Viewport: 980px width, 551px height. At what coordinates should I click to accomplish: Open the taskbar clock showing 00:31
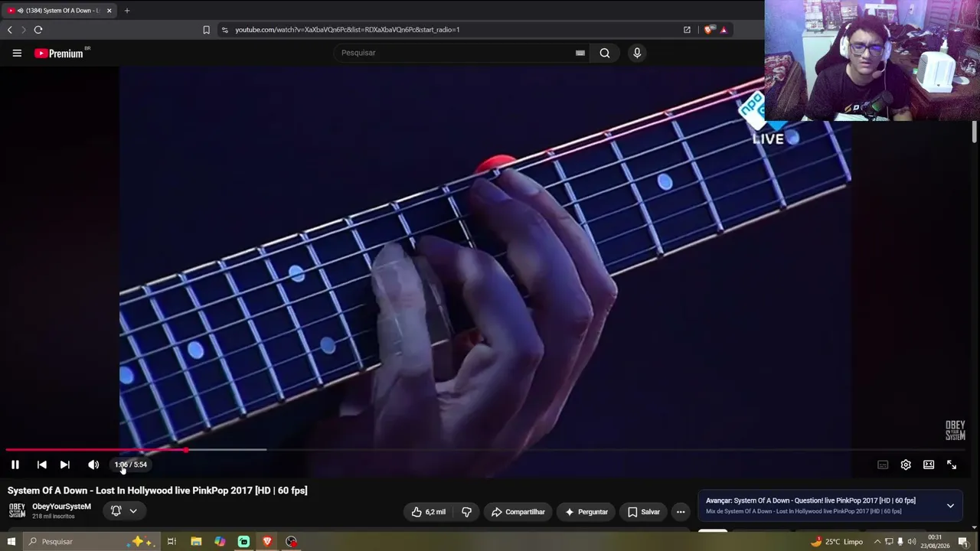935,542
